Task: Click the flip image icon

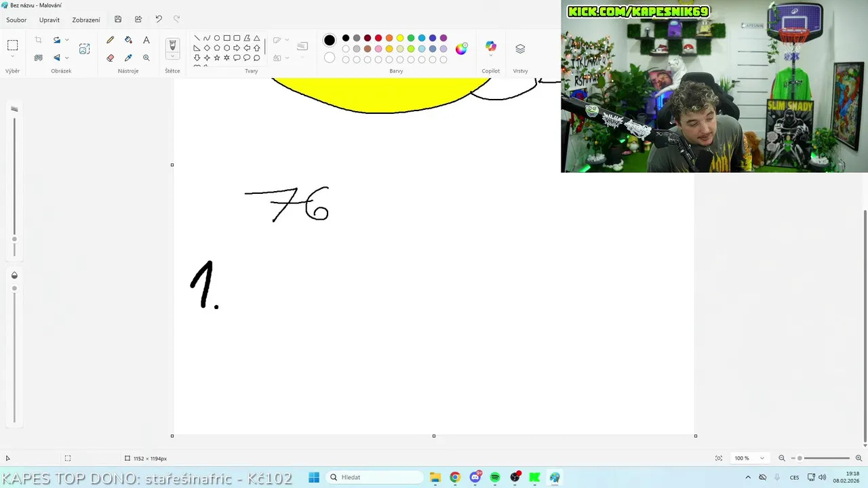Action: (x=57, y=58)
